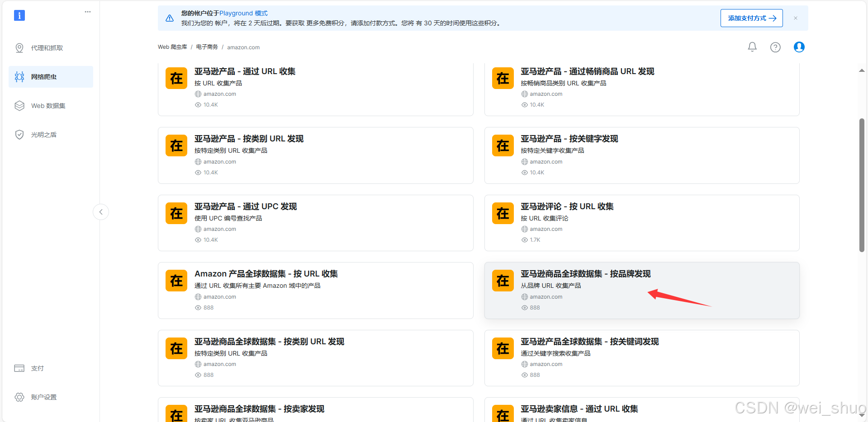The image size is (868, 422).
Task: Click orange icon of Amazon 产品全球数据集 card
Action: [176, 281]
